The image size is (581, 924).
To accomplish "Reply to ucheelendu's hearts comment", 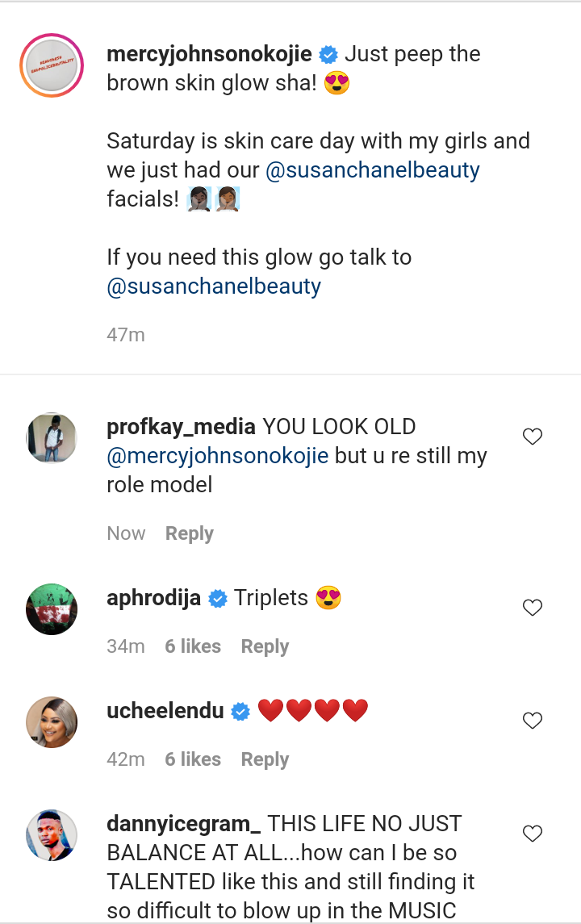I will click(x=265, y=759).
